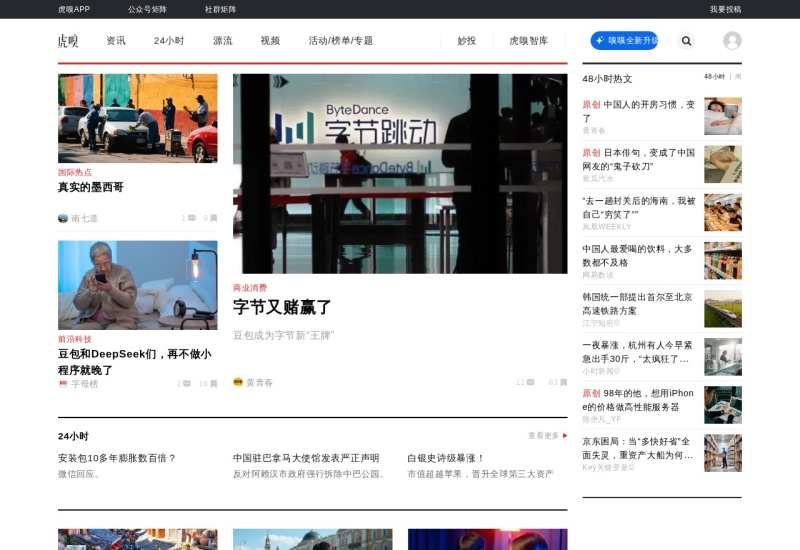Open headline 真实的墨西哥
This screenshot has width=800, height=550.
[x=91, y=187]
